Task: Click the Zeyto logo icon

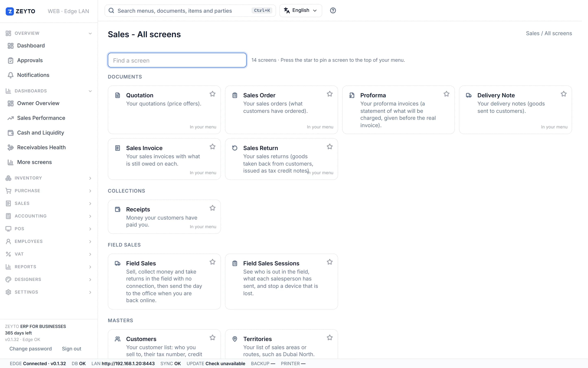Action: pos(10,11)
